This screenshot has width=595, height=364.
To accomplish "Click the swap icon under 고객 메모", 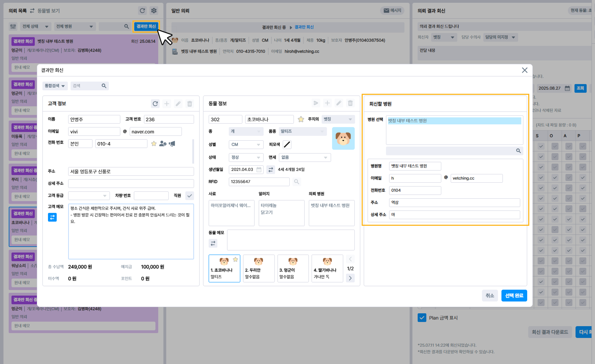I will [x=52, y=217].
